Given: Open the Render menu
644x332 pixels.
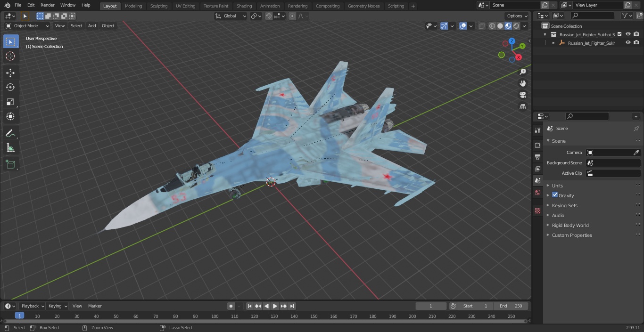Looking at the screenshot, I should coord(47,5).
